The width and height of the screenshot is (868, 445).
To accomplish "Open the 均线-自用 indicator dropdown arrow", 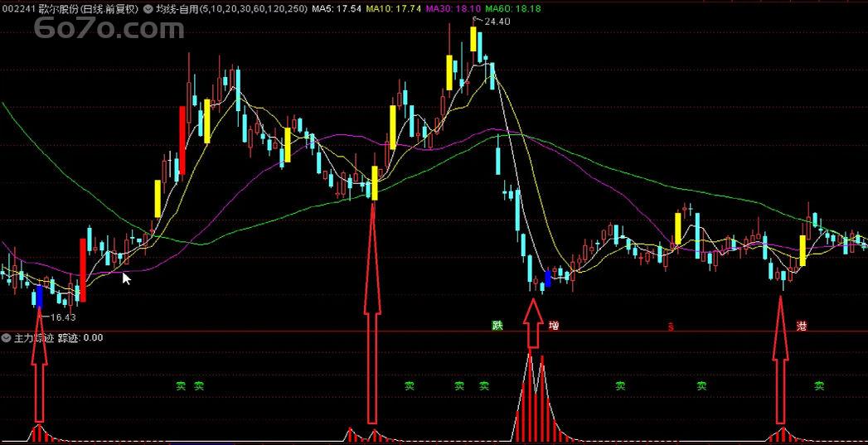I will pyautogui.click(x=148, y=9).
